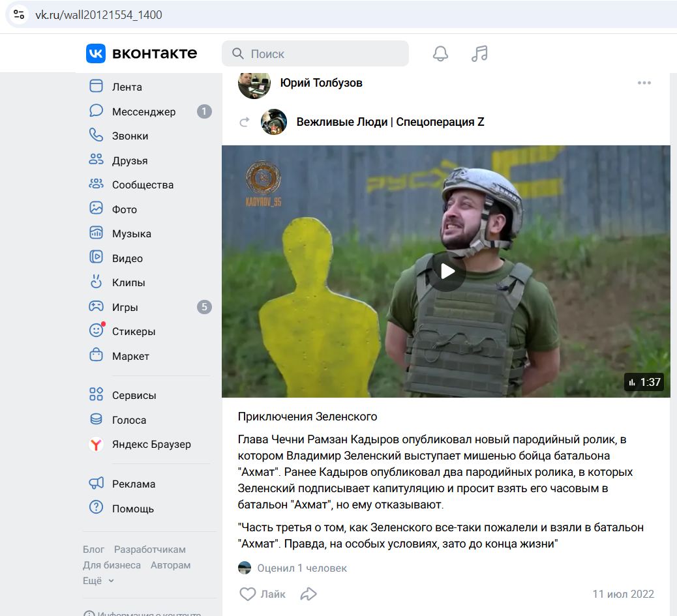The width and height of the screenshot is (677, 616).
Task: Click the repost arrow beside community name
Action: (x=245, y=122)
